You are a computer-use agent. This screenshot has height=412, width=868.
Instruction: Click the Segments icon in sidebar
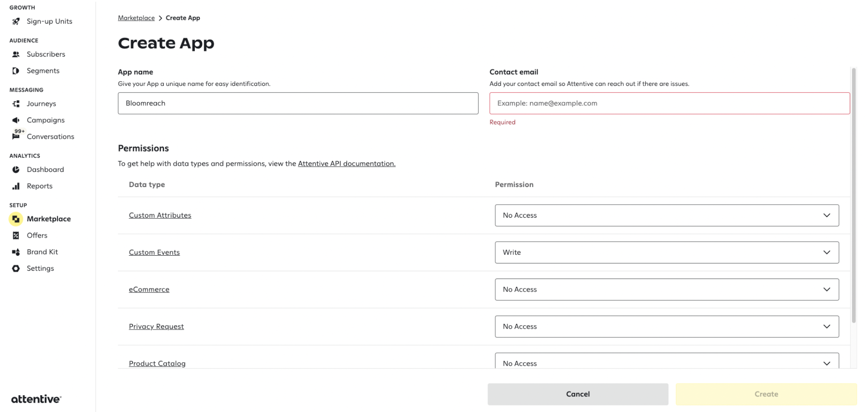coord(16,70)
